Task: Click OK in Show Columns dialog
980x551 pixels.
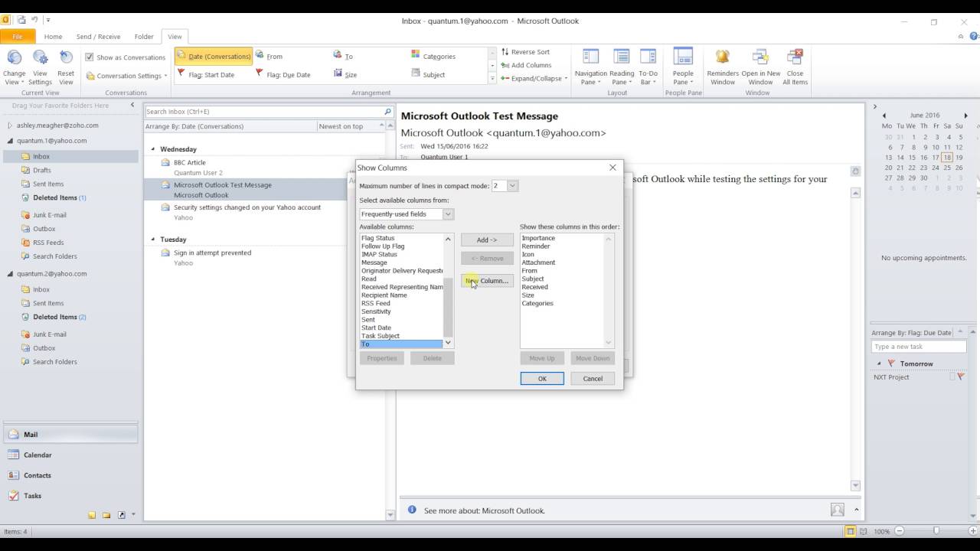Action: tap(542, 379)
